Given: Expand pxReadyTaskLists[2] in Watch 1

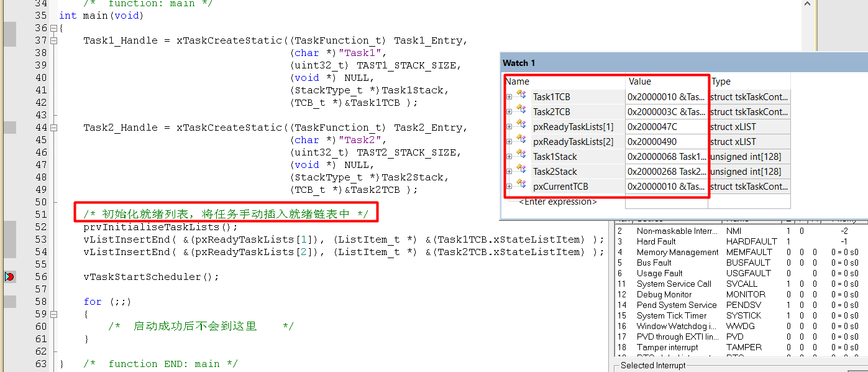Looking at the screenshot, I should (509, 142).
